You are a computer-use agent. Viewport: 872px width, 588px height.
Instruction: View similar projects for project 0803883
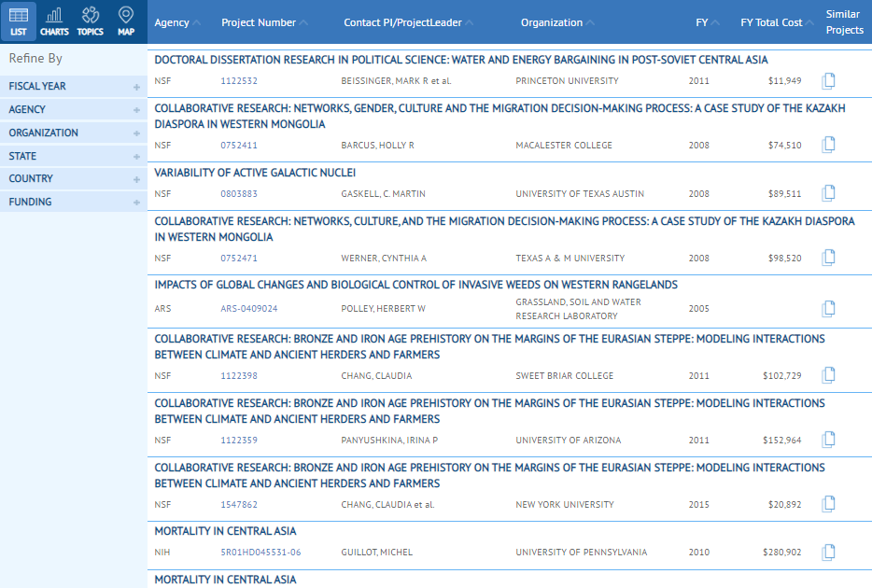[828, 193]
